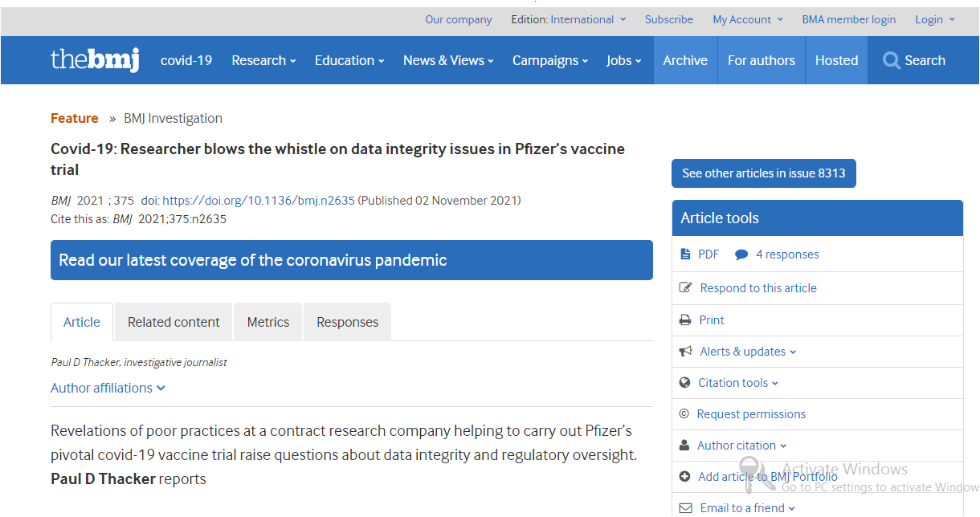Expand Alerts & updates options

click(748, 352)
